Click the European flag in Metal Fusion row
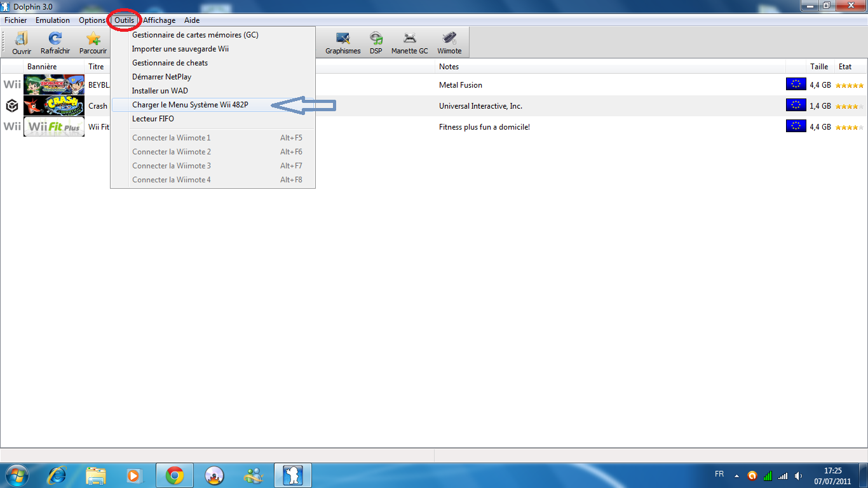This screenshot has height=488, width=868. [x=796, y=85]
